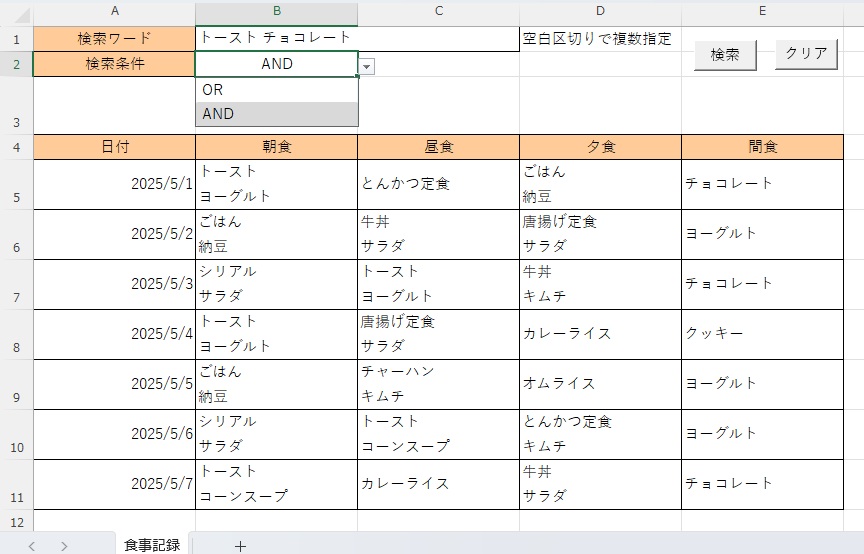Image resolution: width=864 pixels, height=554 pixels.
Task: Select row 4 header
Action: coord(17,147)
